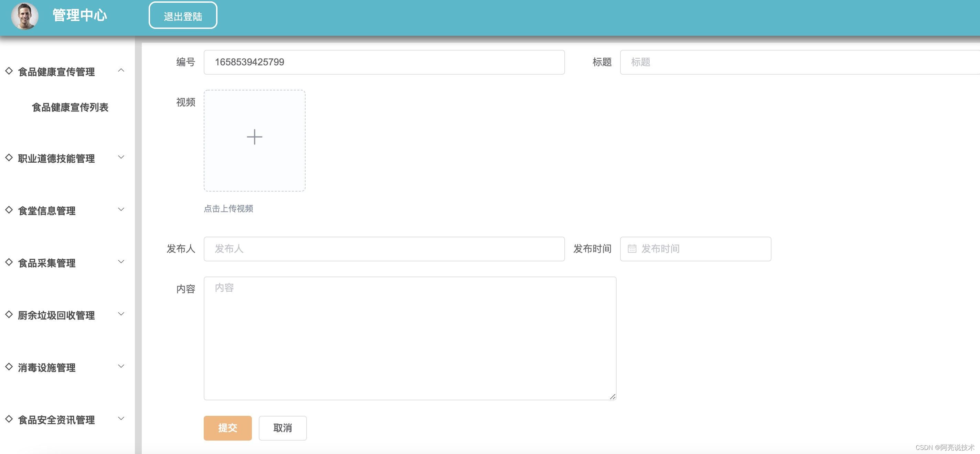Focus the 标题 input field
This screenshot has height=454, width=980.
click(x=799, y=62)
